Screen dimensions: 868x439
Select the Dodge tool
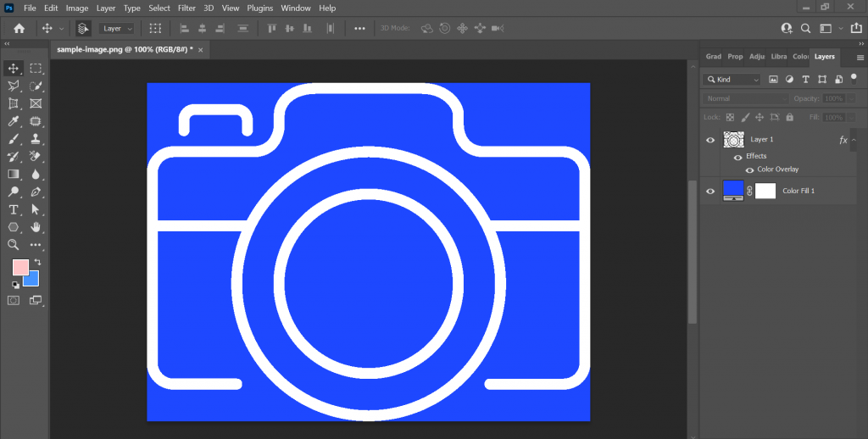[14, 192]
